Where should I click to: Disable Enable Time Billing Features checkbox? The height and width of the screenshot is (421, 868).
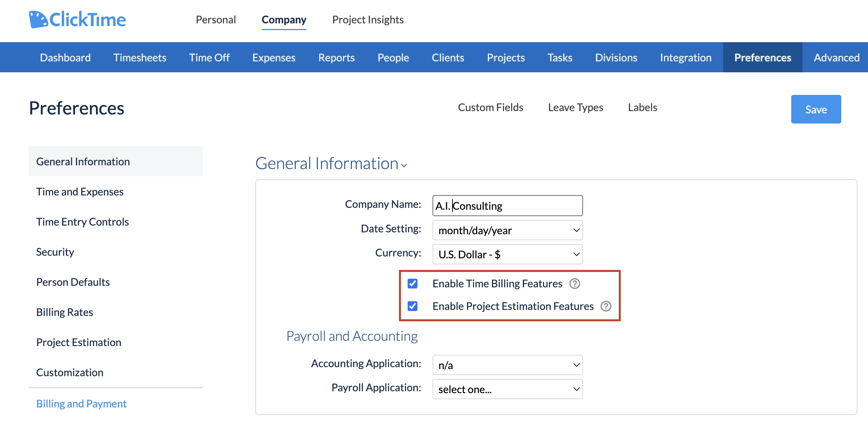click(413, 284)
